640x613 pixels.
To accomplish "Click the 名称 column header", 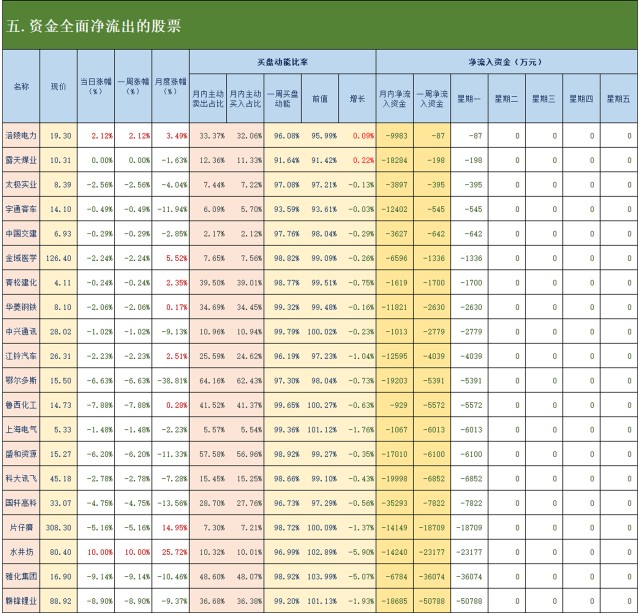I will click(x=21, y=86).
